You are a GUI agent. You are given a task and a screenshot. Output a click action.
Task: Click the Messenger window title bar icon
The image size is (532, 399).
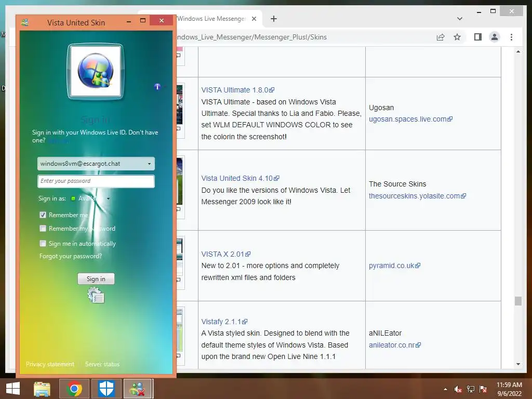(25, 23)
